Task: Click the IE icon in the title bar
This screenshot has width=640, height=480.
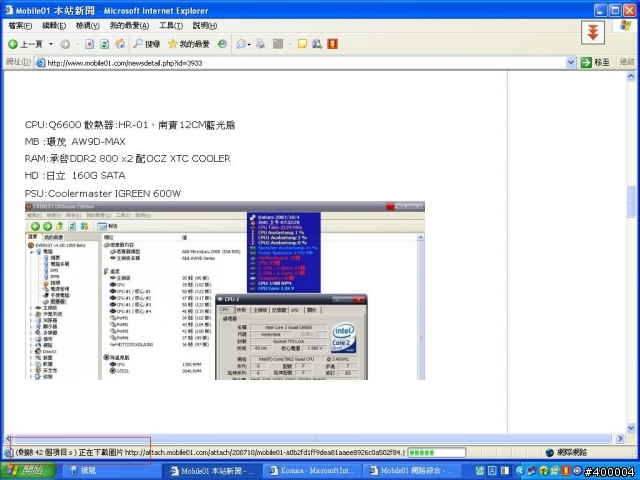Action: click(8, 10)
